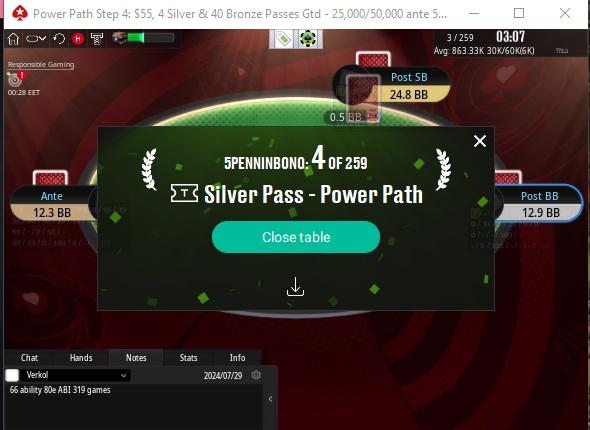Close the Silver Pass result popup

(480, 141)
